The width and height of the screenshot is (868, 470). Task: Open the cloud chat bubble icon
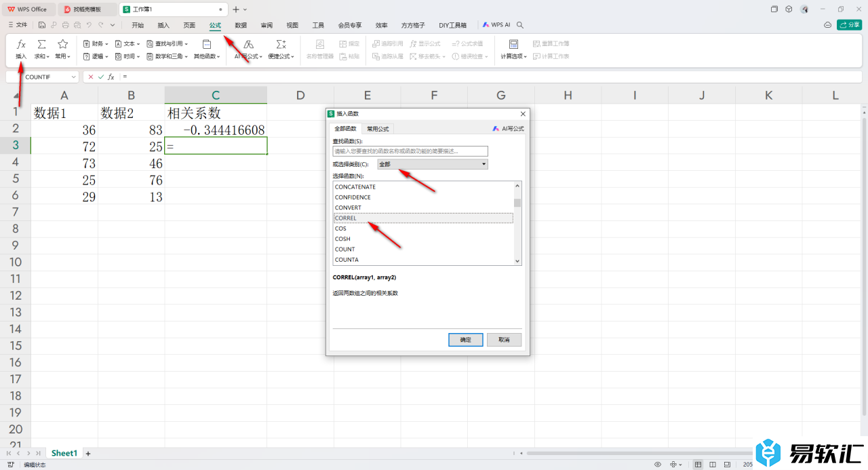(x=827, y=25)
